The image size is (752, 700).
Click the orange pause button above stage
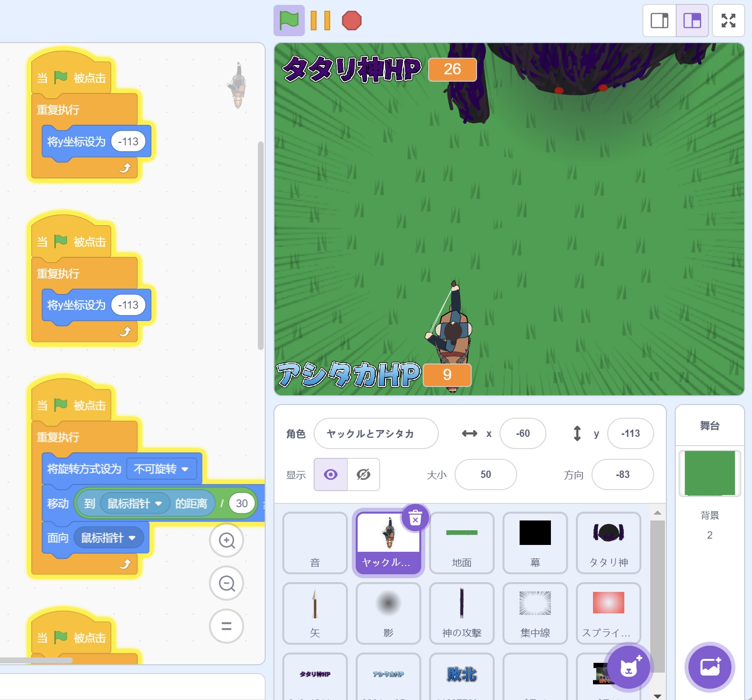(x=320, y=21)
